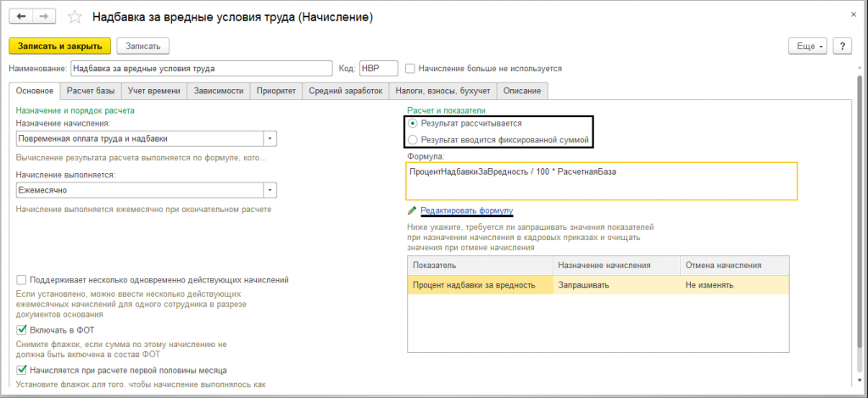
Task: Select 'Результат вводится фиксированной суммой' option
Action: coord(413,139)
